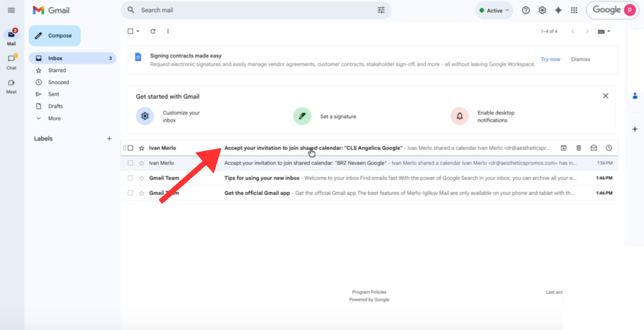Open the Google account avatar
This screenshot has height=330, width=644.
click(x=630, y=10)
